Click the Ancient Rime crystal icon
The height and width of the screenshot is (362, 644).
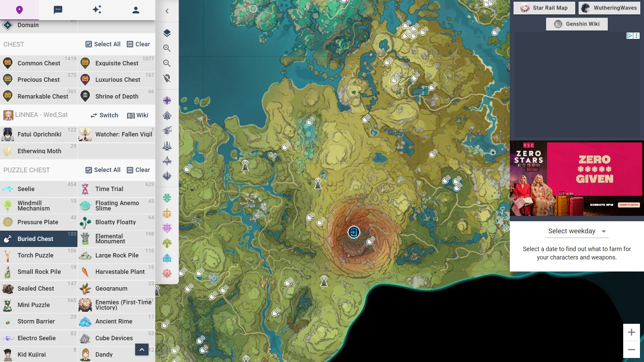tap(85, 321)
